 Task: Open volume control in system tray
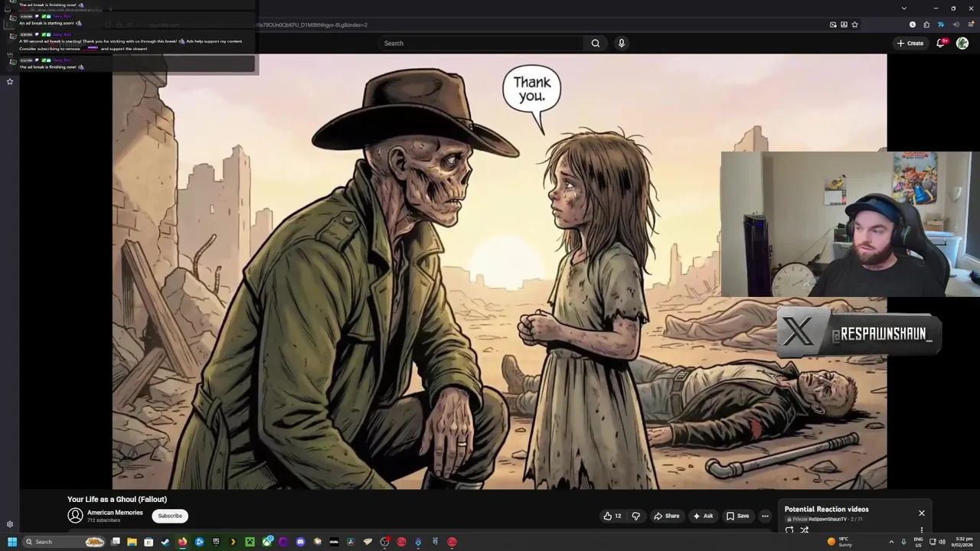[x=942, y=542]
